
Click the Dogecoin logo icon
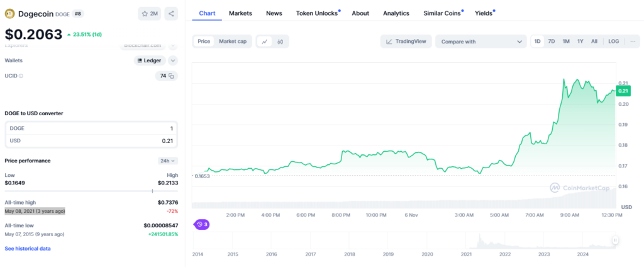coord(9,14)
